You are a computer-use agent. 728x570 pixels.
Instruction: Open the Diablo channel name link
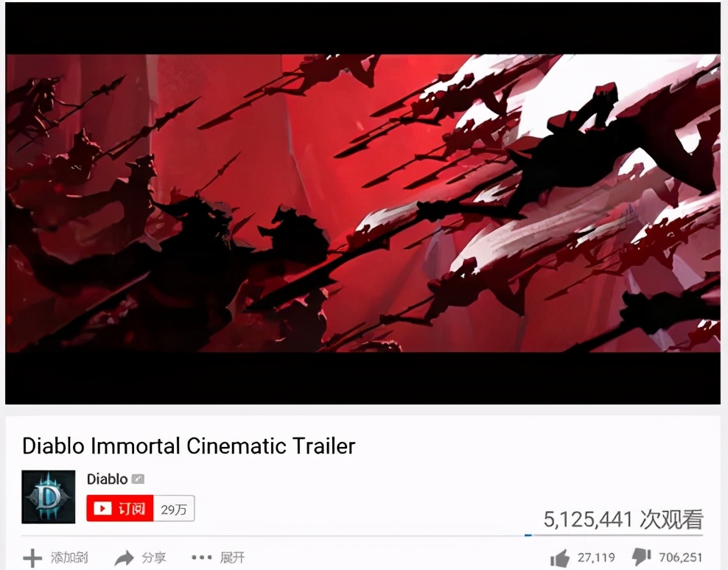click(108, 479)
